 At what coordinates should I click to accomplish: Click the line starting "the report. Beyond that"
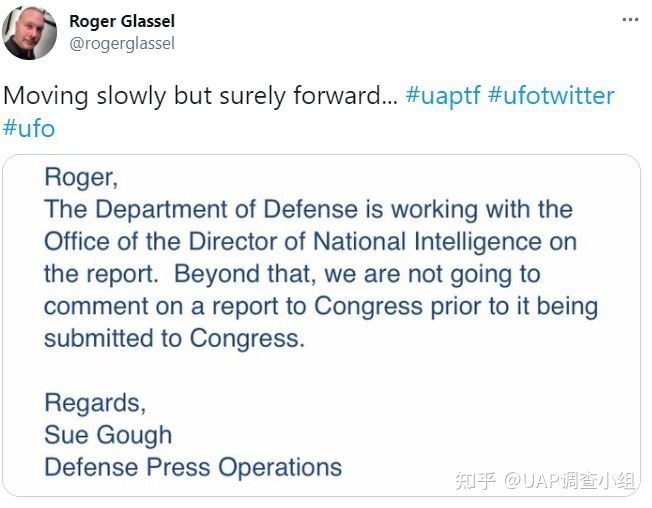291,274
